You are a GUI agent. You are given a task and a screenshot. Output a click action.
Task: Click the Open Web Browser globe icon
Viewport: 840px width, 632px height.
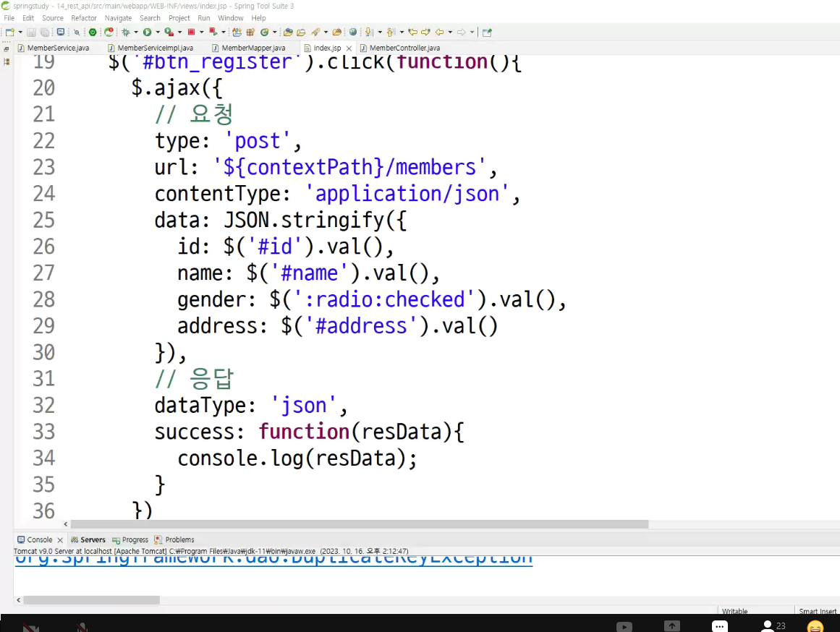(x=353, y=32)
